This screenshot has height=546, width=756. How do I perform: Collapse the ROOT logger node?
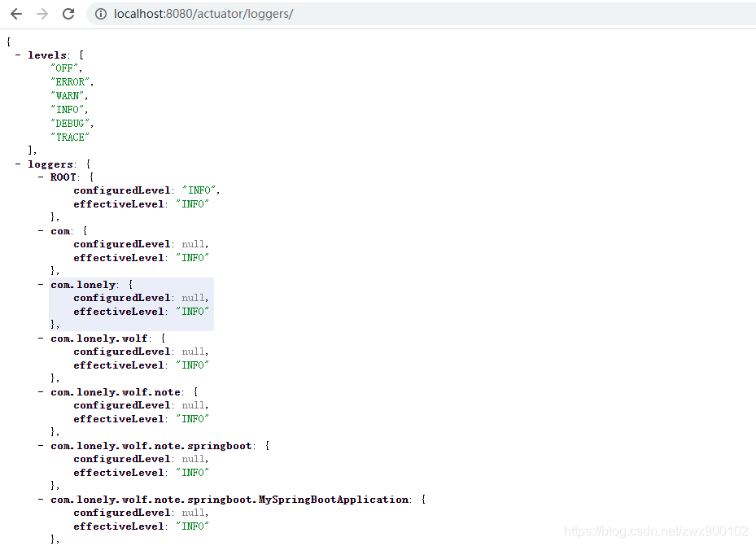[41, 177]
